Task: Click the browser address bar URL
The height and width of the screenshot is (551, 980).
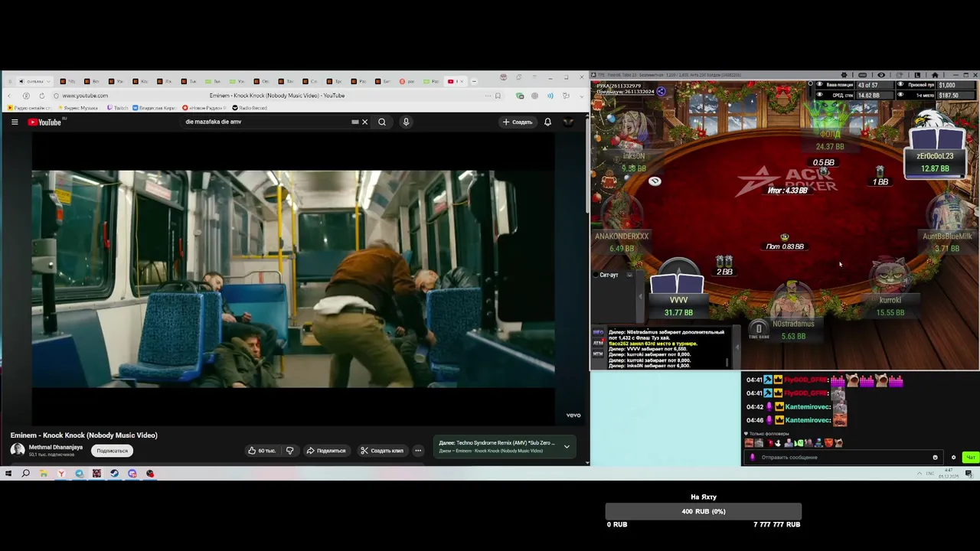Action: (x=85, y=96)
